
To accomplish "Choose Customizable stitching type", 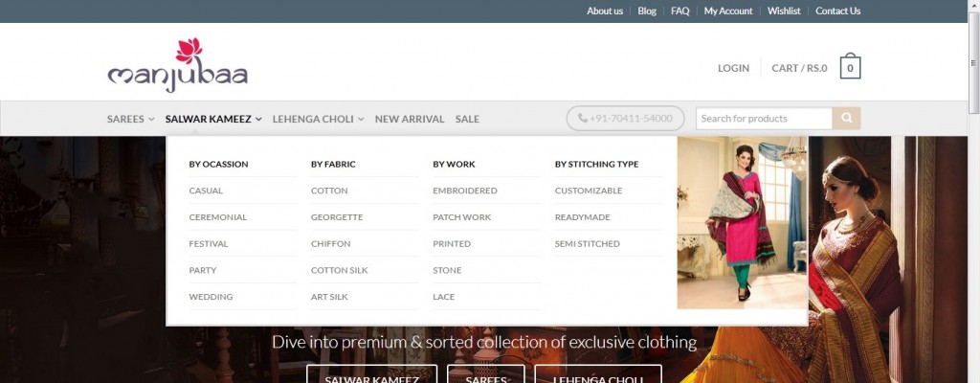I will pos(589,191).
